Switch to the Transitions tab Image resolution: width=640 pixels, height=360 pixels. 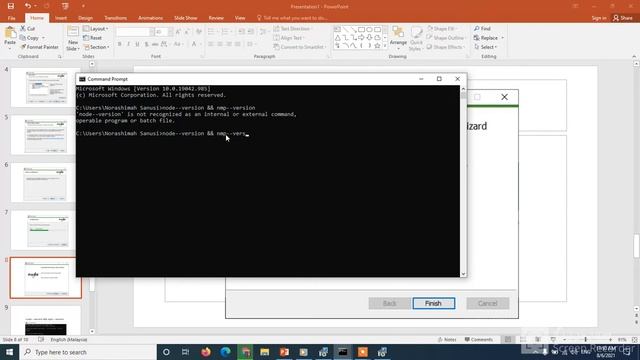tap(115, 18)
